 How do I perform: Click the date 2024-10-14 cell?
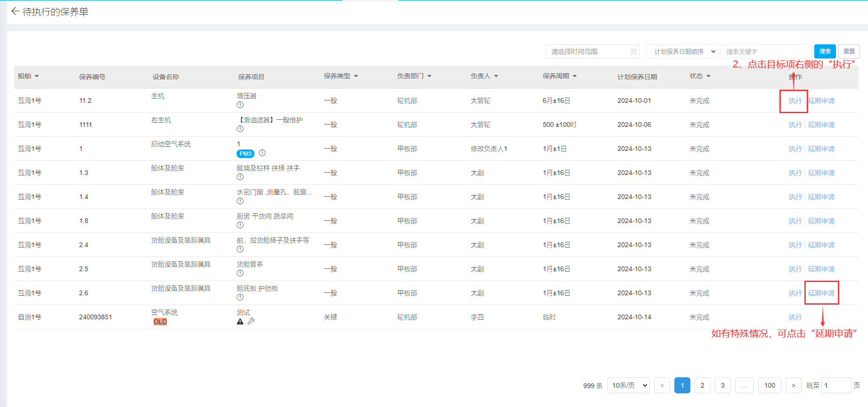(x=634, y=317)
